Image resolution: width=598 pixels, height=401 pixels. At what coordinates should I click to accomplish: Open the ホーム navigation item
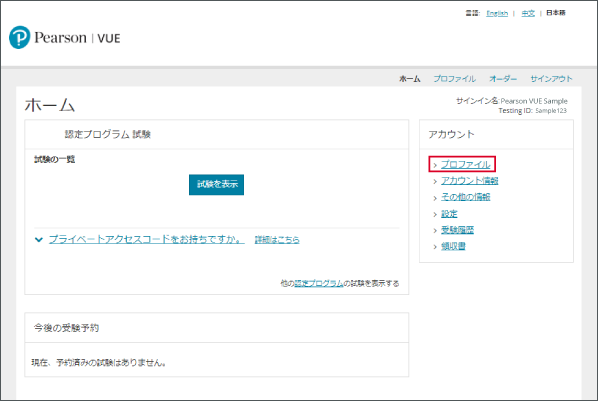tap(410, 79)
